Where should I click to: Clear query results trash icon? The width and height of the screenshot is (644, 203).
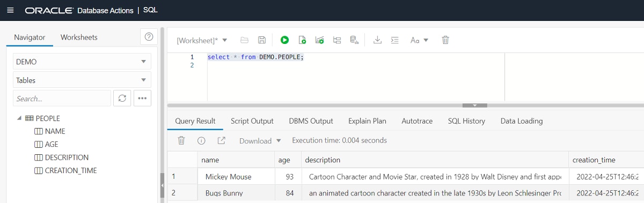click(x=181, y=140)
